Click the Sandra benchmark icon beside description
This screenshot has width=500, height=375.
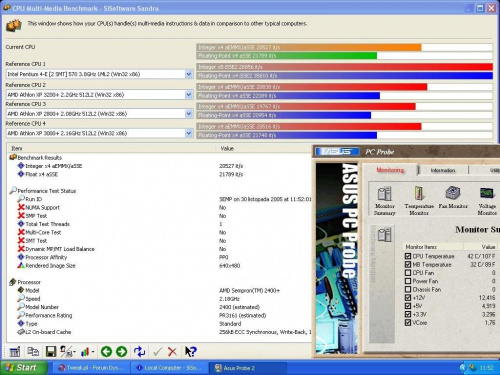point(14,25)
